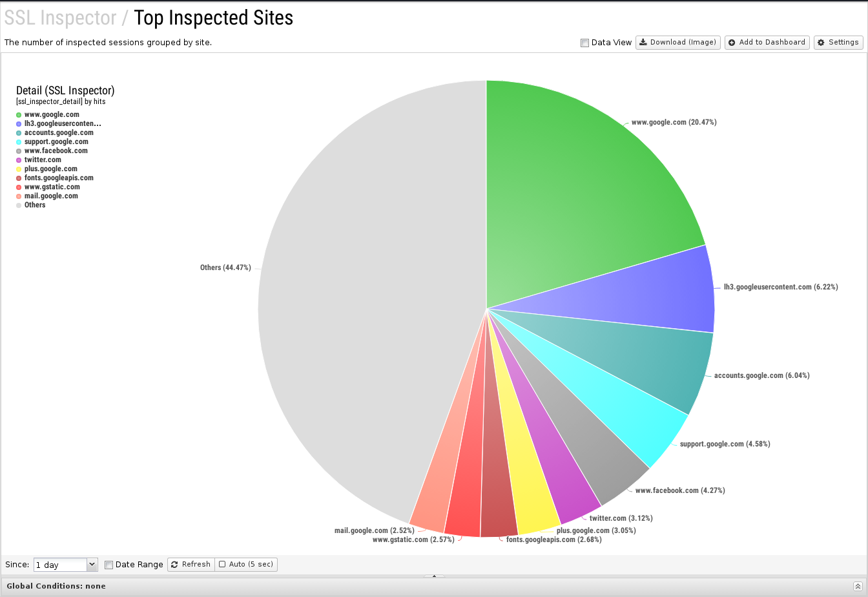Open report Settings
The width and height of the screenshot is (868, 597).
click(x=838, y=43)
